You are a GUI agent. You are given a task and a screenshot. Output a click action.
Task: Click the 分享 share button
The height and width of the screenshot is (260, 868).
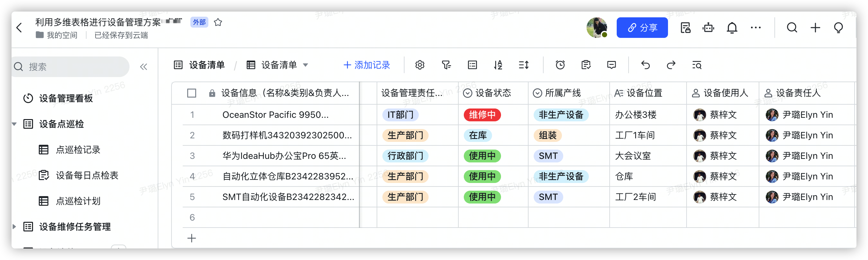pyautogui.click(x=642, y=28)
